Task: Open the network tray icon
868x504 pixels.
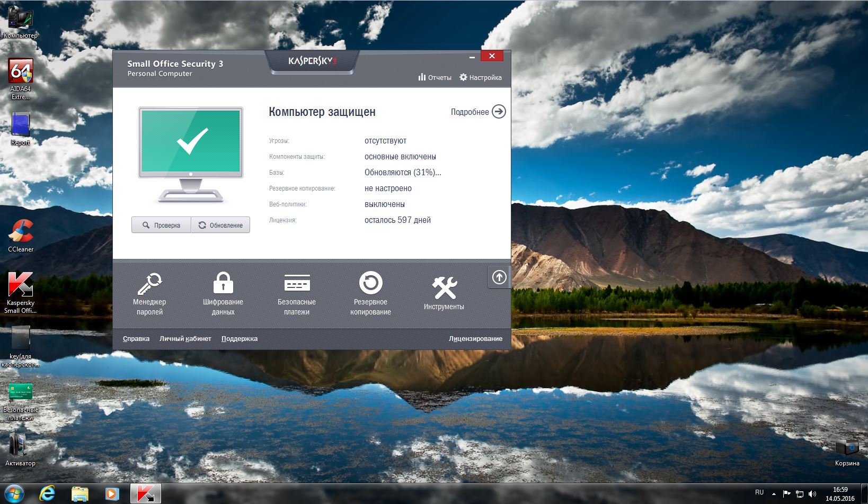Action: [800, 494]
